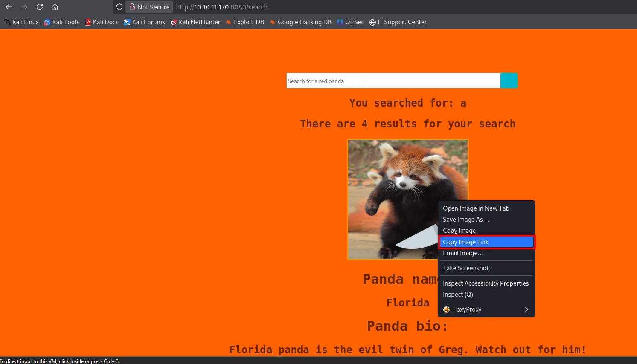Click the Not Secure lock indicator

click(149, 7)
